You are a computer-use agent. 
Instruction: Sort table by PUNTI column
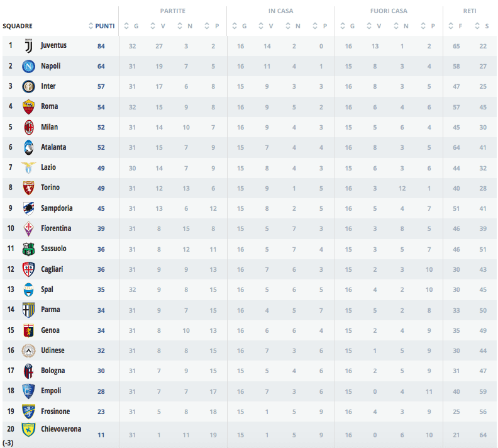[x=102, y=26]
